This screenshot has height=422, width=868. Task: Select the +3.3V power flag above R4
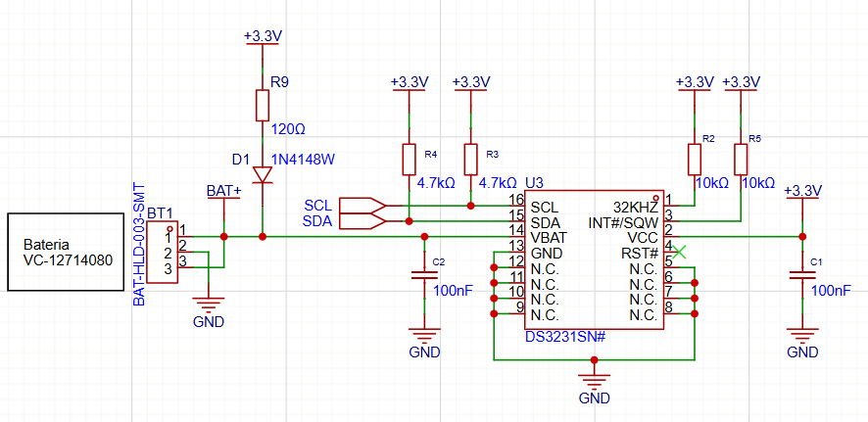point(410,84)
